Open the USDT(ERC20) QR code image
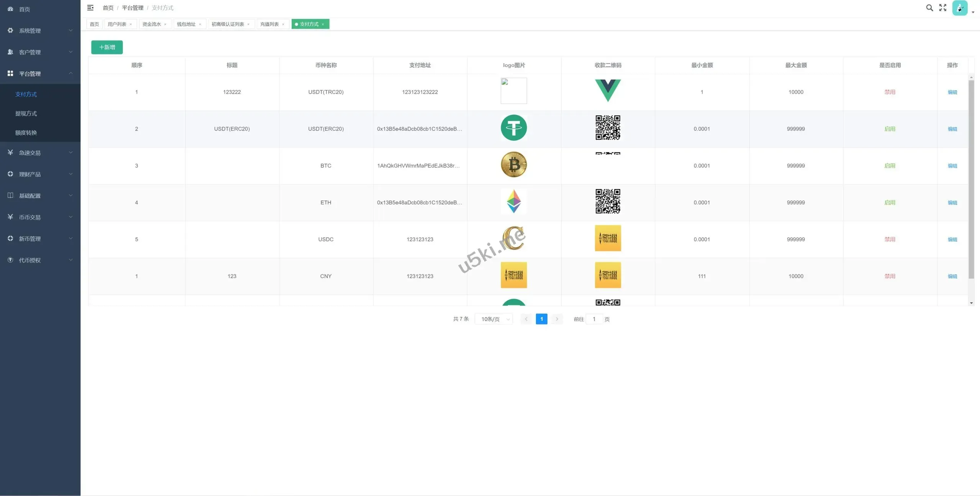Viewport: 980px width, 496px height. (608, 128)
